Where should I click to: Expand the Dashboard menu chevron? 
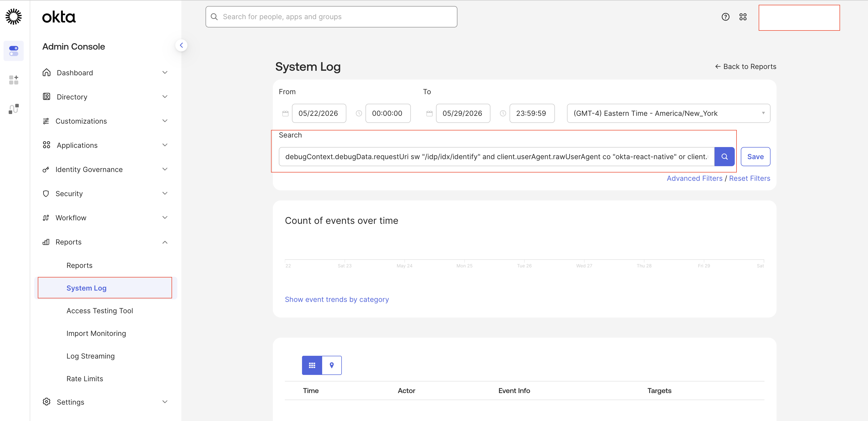point(165,73)
